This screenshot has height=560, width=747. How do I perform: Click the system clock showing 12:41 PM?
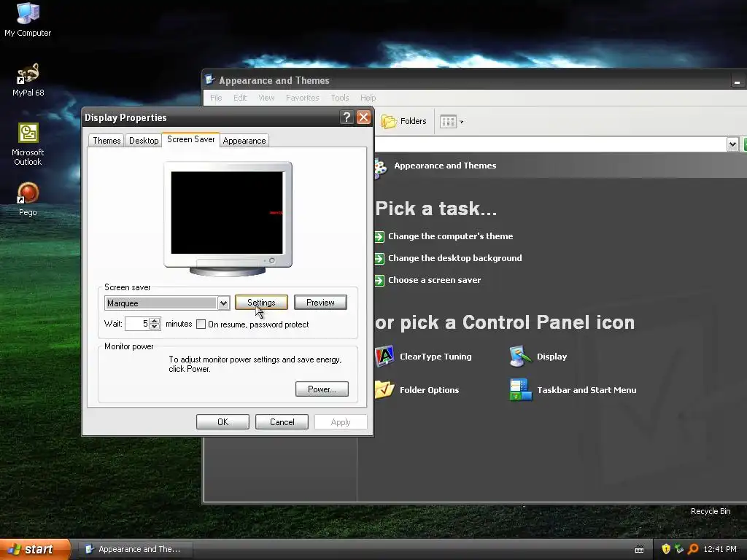[720, 549]
